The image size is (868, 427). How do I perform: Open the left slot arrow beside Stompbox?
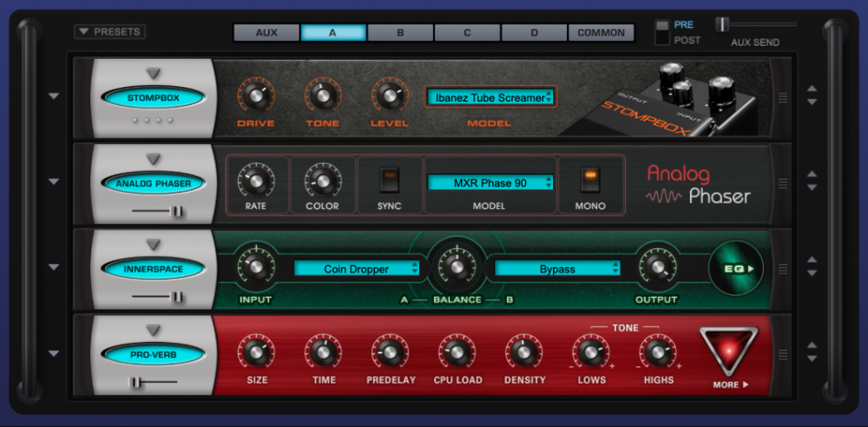pos(53,96)
